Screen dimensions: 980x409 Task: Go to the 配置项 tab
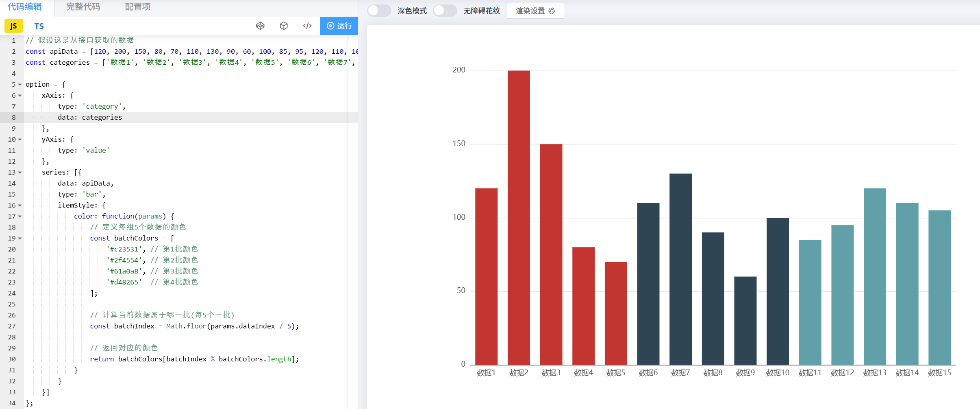(x=138, y=7)
